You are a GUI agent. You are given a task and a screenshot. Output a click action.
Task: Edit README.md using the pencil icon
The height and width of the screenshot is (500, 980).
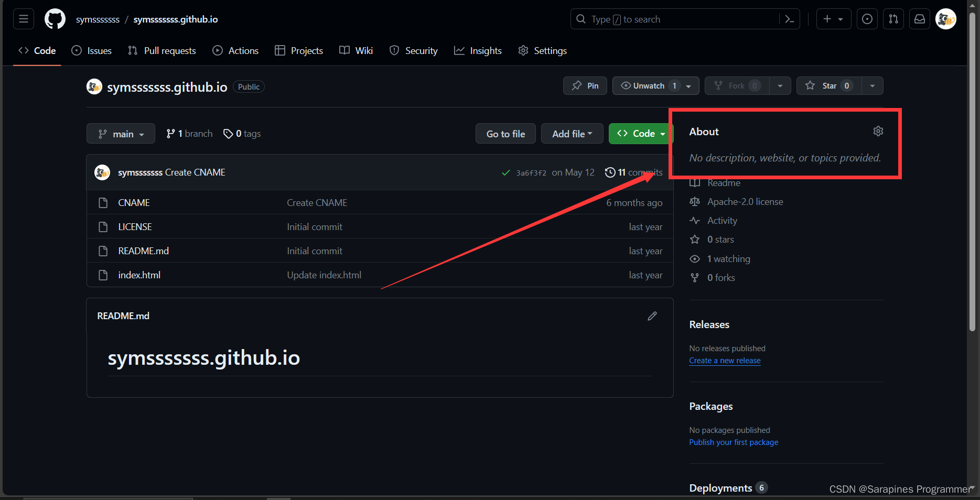pyautogui.click(x=652, y=316)
